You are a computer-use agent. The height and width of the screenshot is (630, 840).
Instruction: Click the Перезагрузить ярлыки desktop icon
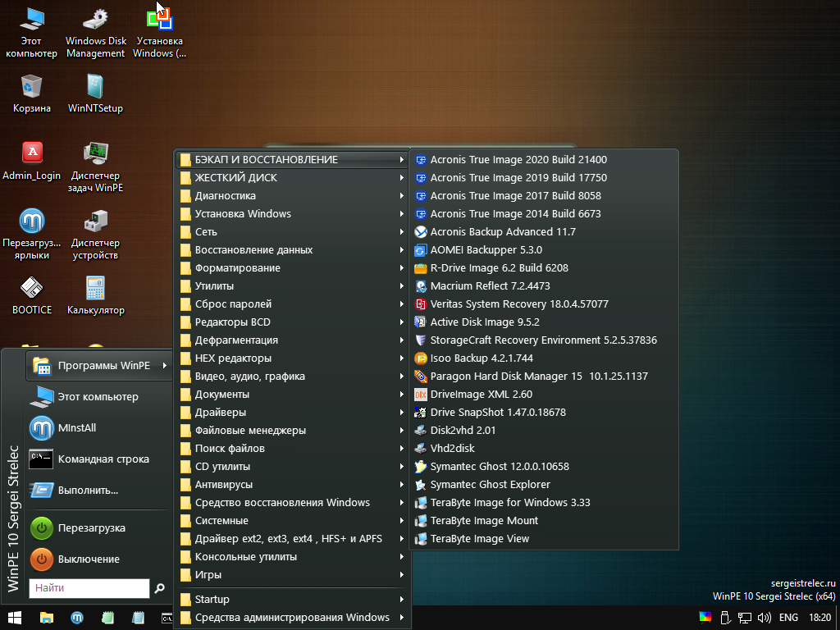point(32,235)
